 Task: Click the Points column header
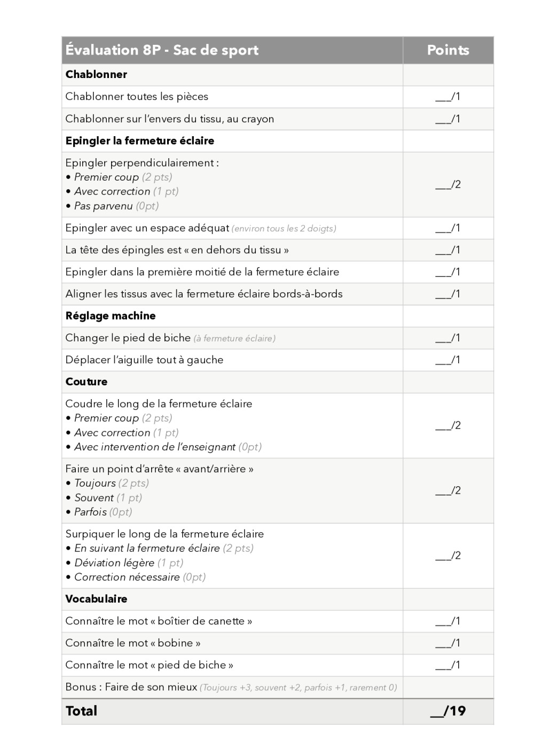coord(448,50)
